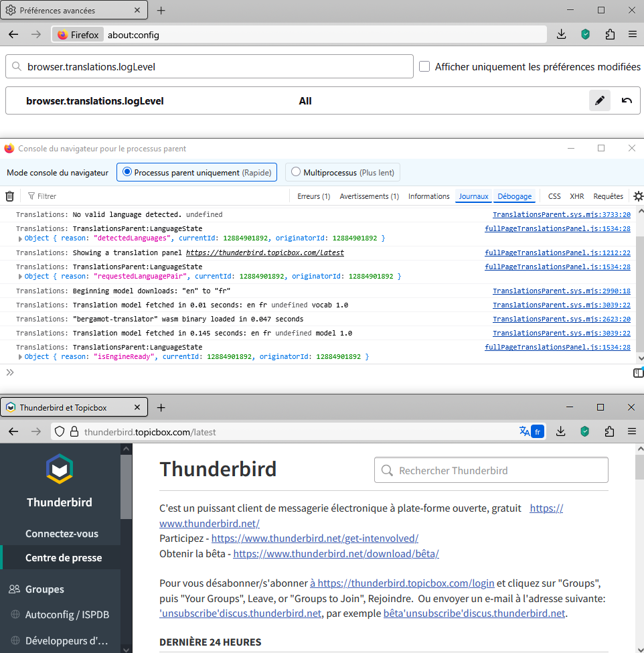644x653 pixels.
Task: Open fullPageTranslationsPanel.js:1212:22 source link
Action: 558,252
